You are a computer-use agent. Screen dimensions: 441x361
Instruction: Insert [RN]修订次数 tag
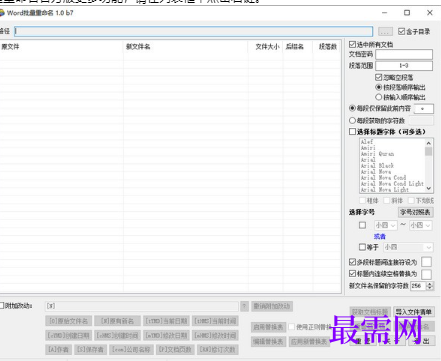(218, 349)
